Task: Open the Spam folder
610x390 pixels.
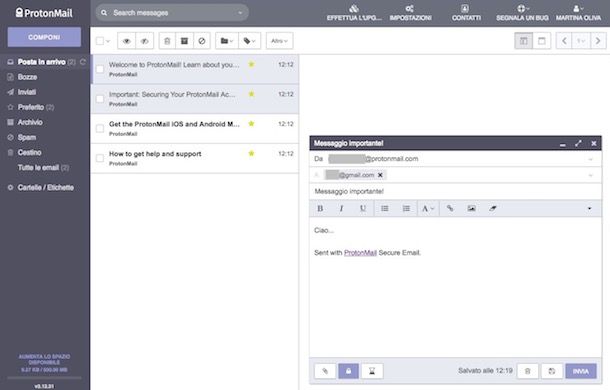Action: tap(27, 137)
